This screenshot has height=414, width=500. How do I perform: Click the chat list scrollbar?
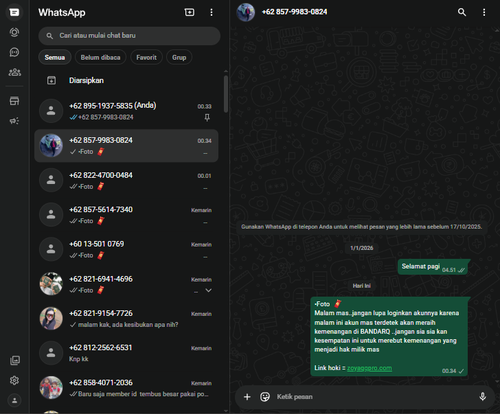pyautogui.click(x=226, y=94)
